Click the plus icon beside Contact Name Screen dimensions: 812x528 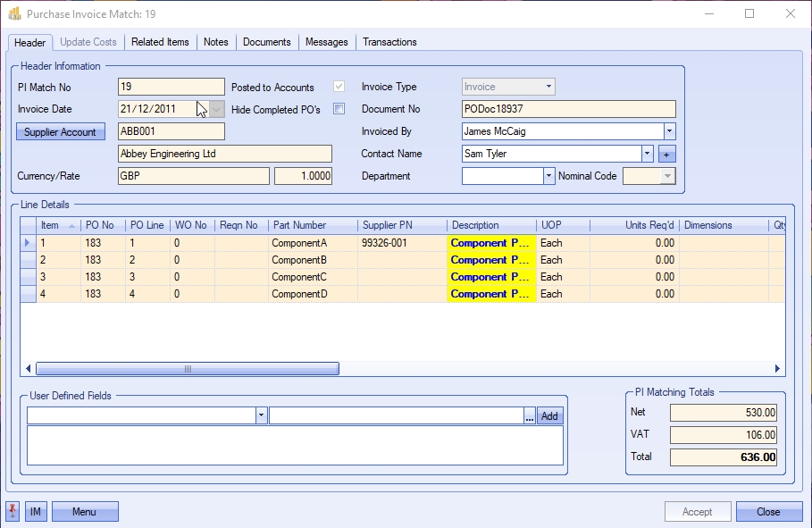pos(666,154)
